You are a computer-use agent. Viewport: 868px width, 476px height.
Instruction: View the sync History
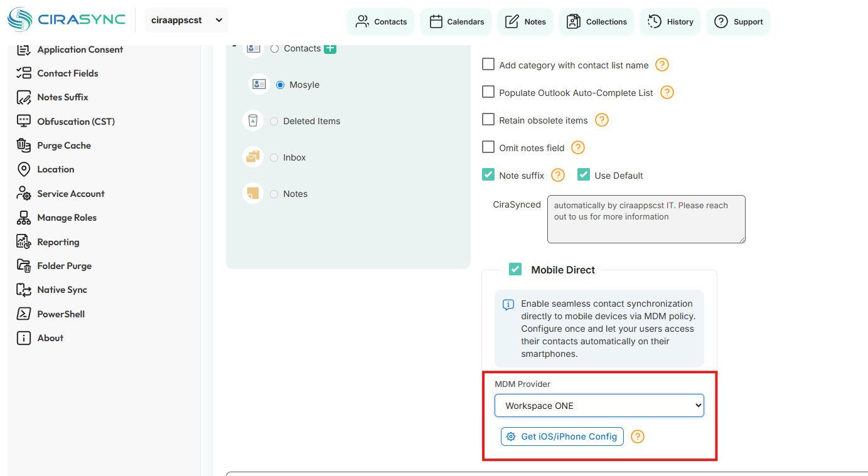coord(670,21)
